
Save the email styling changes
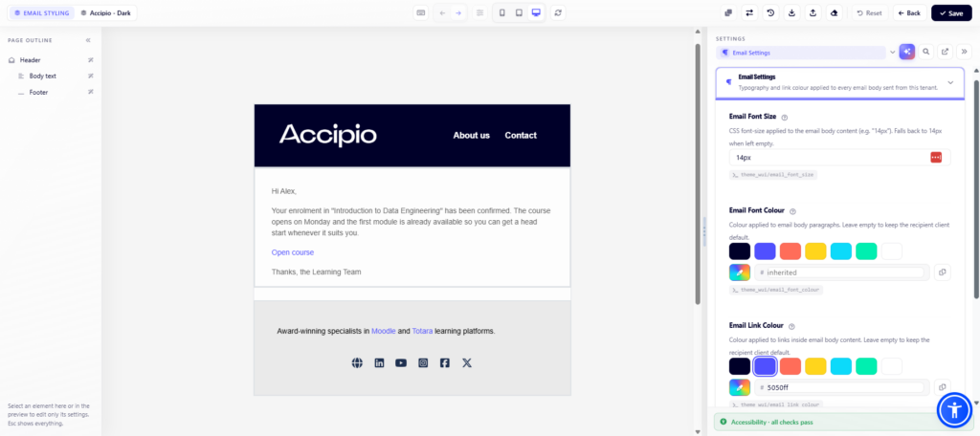point(951,12)
